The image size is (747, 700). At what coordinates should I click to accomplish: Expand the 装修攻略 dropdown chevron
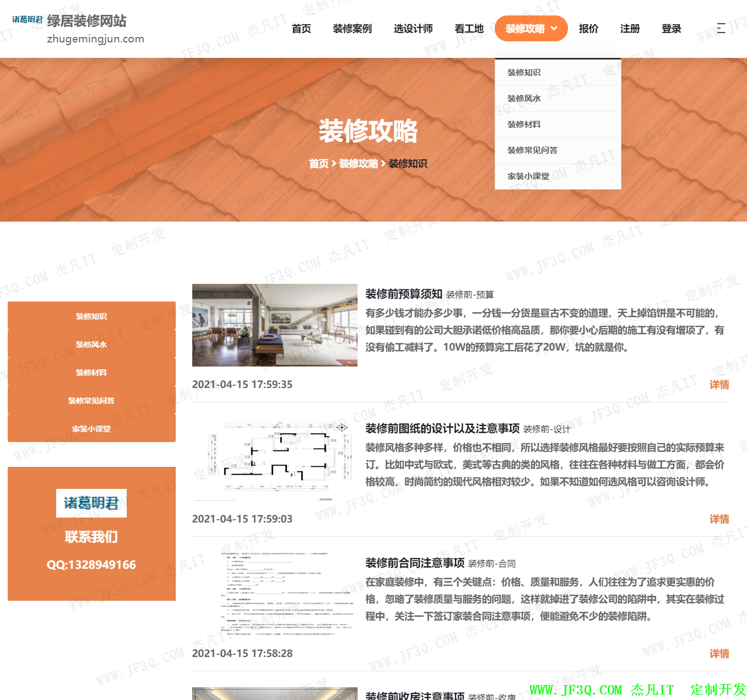click(554, 28)
